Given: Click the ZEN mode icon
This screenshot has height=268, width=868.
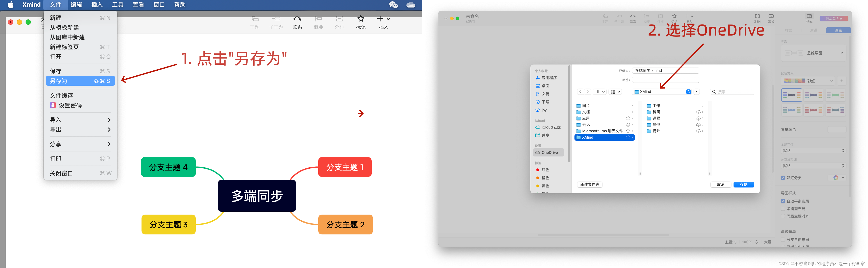Looking at the screenshot, I should (x=757, y=16).
